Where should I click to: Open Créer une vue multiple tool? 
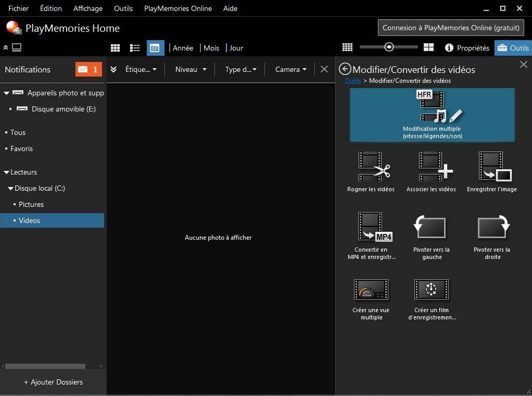coord(371,299)
